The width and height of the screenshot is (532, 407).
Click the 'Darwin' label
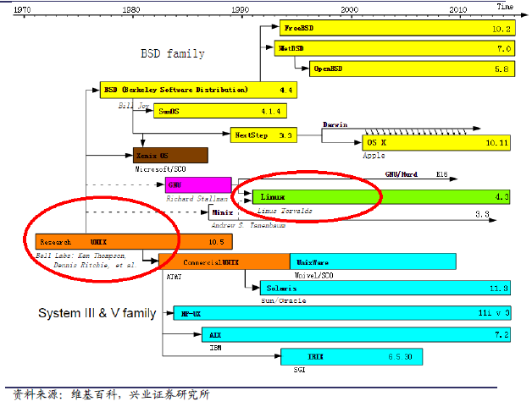click(x=335, y=124)
